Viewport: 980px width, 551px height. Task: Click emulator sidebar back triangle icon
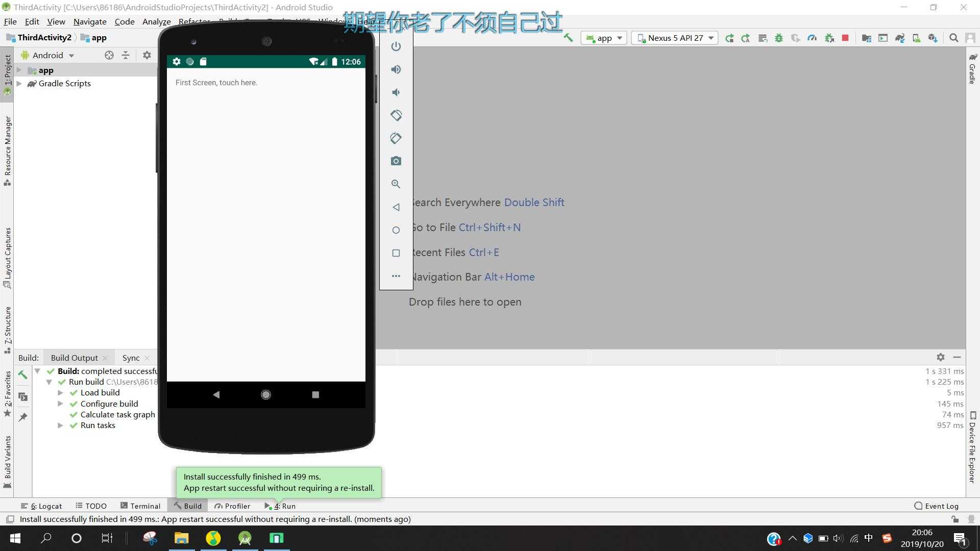tap(396, 207)
